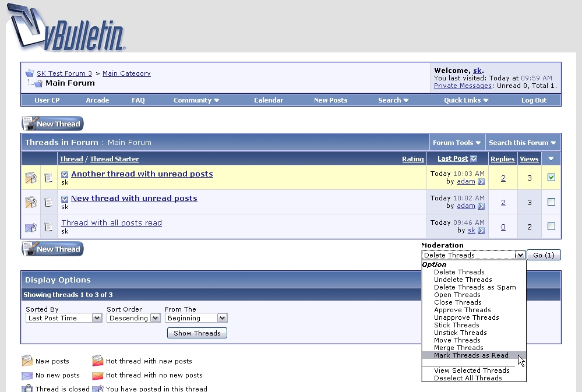Open the 'From The' Beginning dropdown
Screen dimensions: 582x392
pyautogui.click(x=196, y=318)
